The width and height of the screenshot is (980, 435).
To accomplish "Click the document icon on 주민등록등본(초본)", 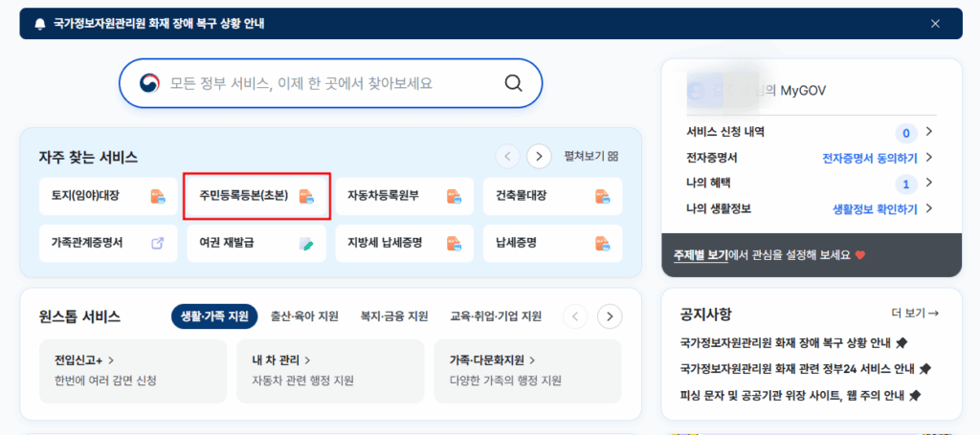I will 306,197.
